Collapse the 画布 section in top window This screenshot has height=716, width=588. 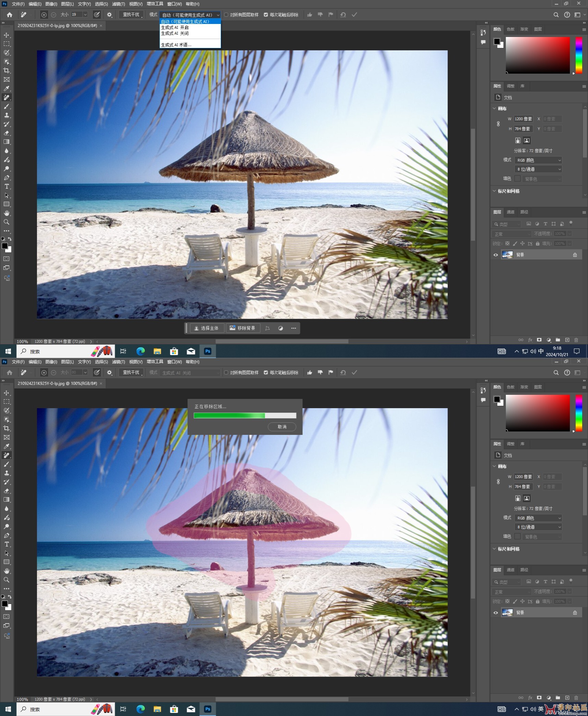click(x=494, y=109)
